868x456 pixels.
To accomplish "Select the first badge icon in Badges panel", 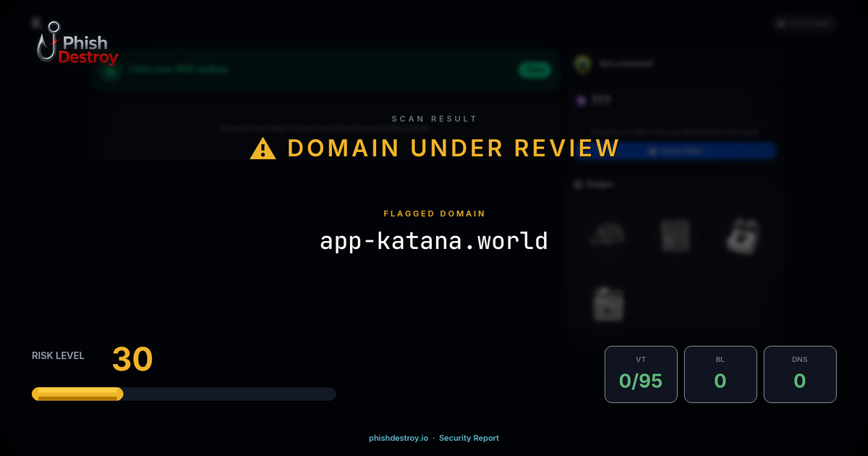I will pos(608,235).
